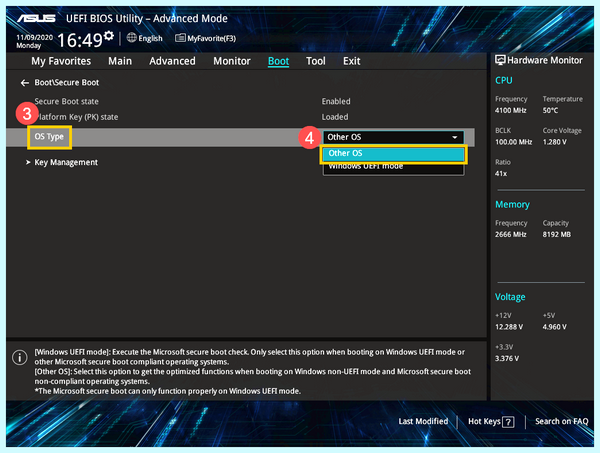Select the Boot tab
This screenshot has height=453, width=600.
coord(278,61)
